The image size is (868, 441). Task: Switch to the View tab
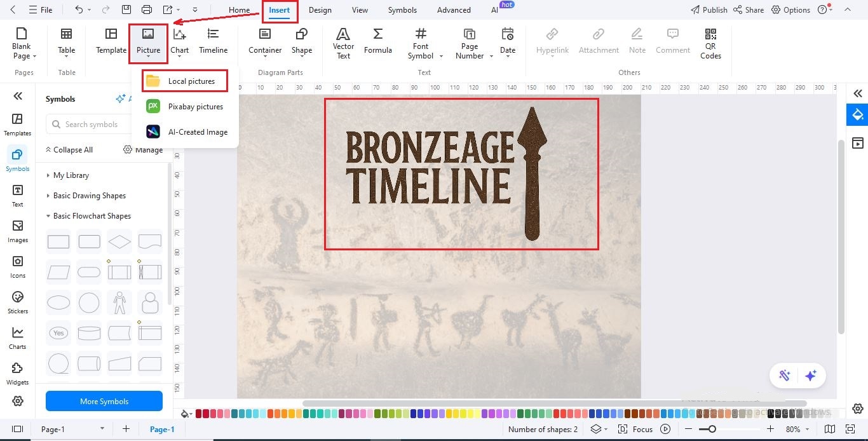coord(360,10)
